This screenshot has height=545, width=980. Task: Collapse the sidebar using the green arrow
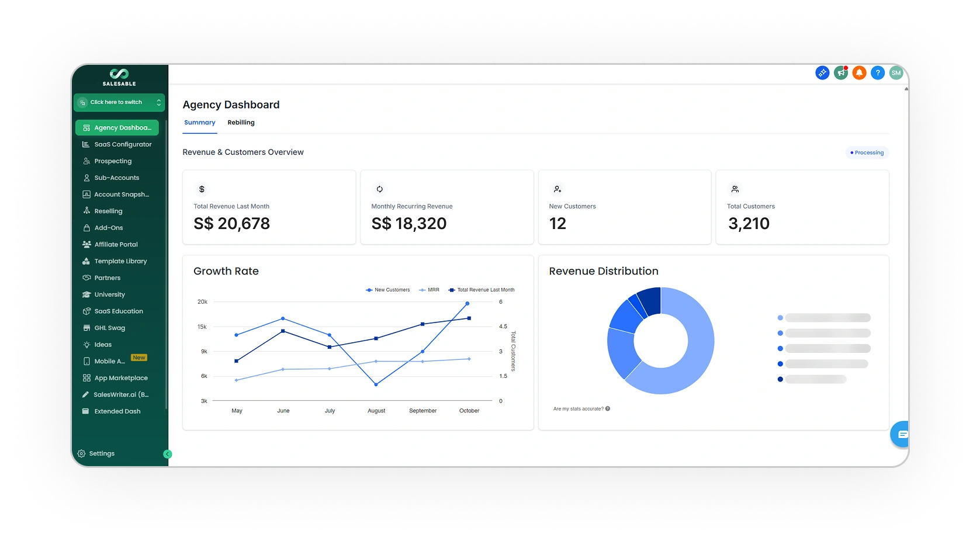tap(167, 454)
